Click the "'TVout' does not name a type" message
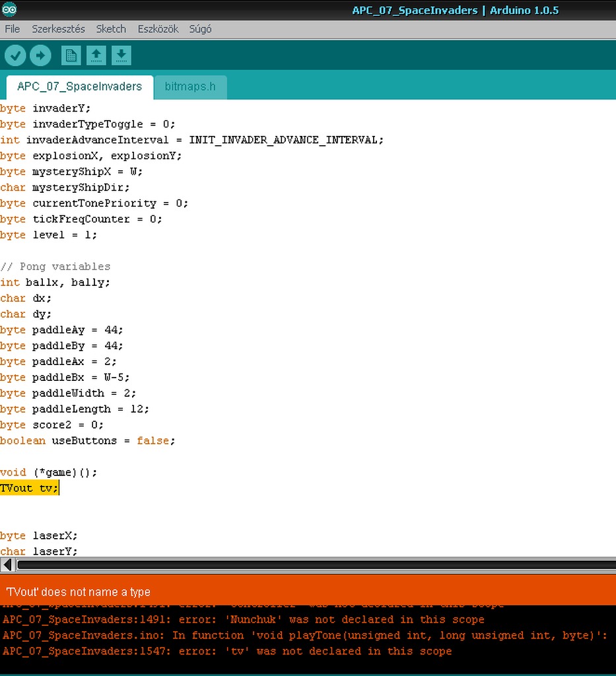616x676 pixels. [78, 592]
